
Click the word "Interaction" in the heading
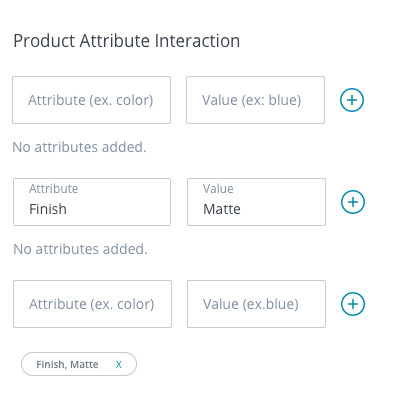(197, 41)
